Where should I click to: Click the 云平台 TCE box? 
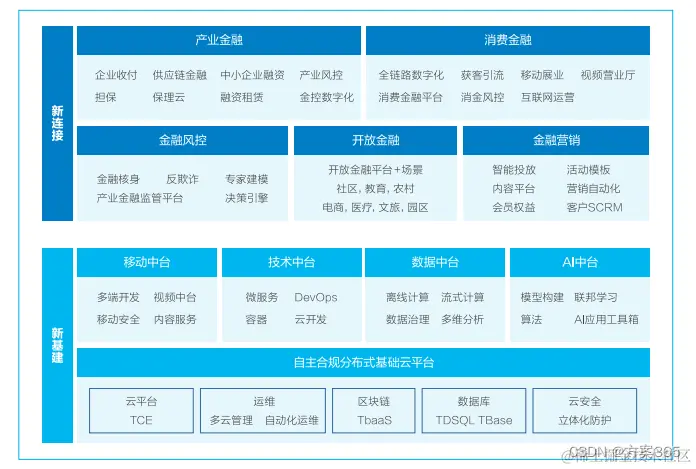pos(141,411)
